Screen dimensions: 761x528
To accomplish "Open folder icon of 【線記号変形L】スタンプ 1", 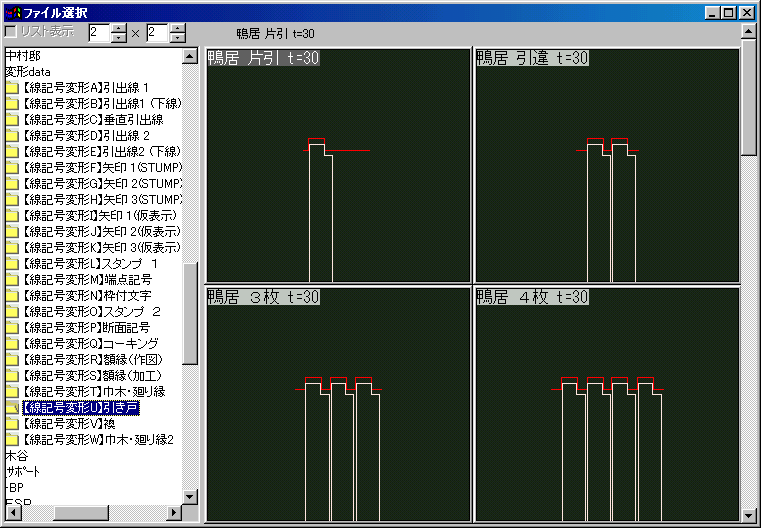I will [12, 264].
